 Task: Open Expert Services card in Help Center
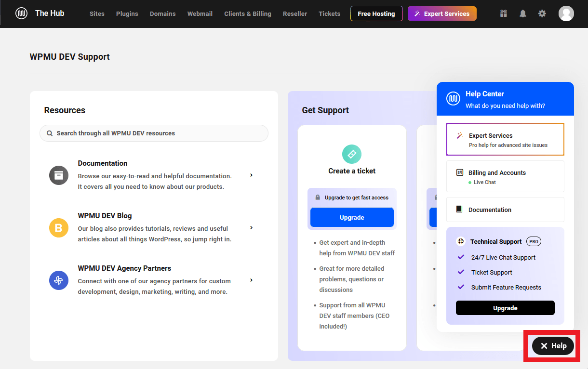click(505, 139)
